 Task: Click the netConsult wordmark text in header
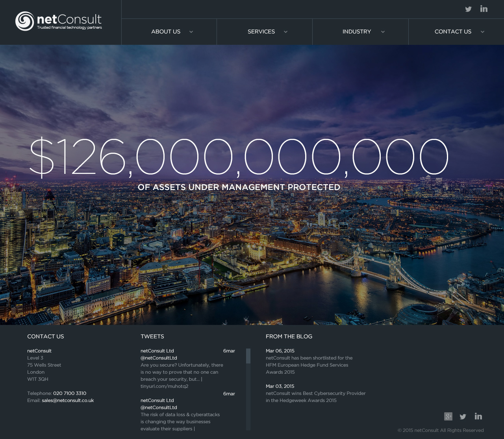pos(69,19)
